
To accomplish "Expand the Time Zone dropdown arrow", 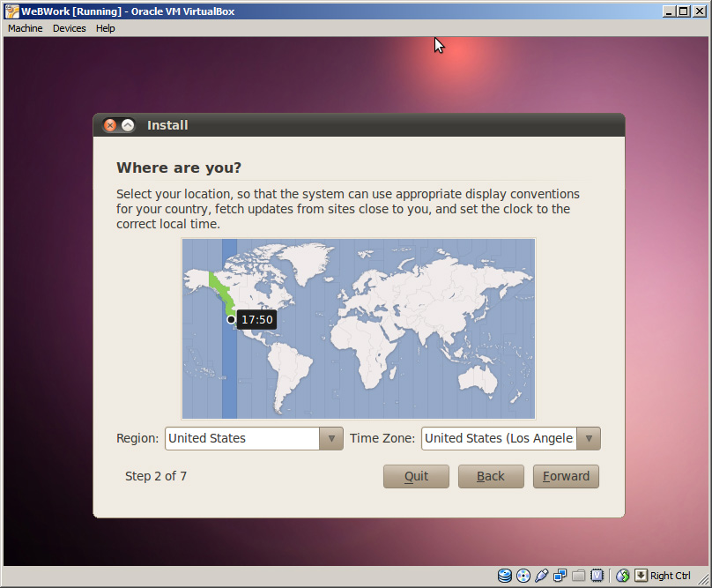I will click(589, 438).
